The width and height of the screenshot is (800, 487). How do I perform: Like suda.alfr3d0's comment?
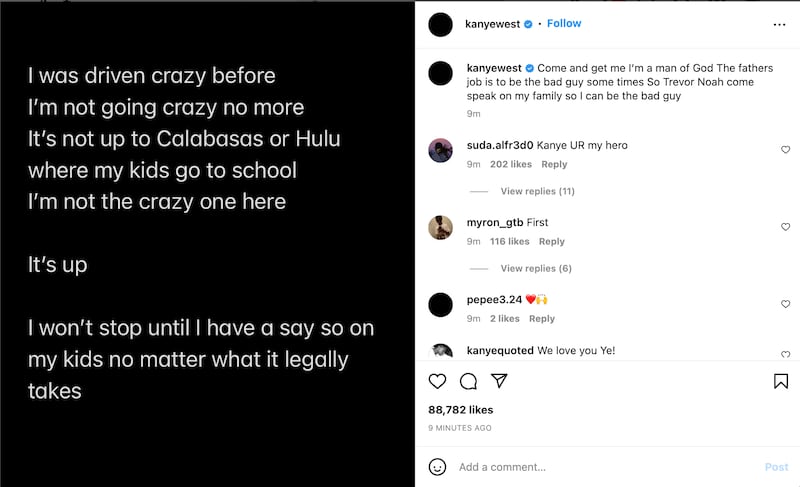click(785, 150)
